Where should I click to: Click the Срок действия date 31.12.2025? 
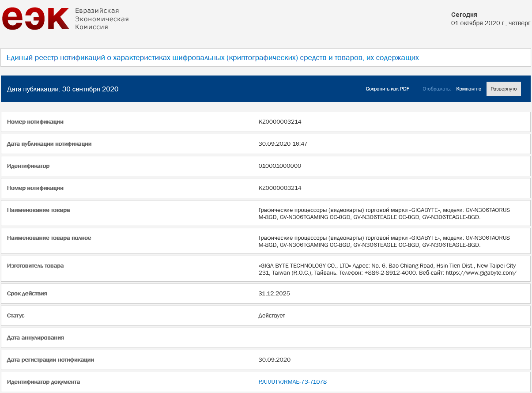[274, 294]
